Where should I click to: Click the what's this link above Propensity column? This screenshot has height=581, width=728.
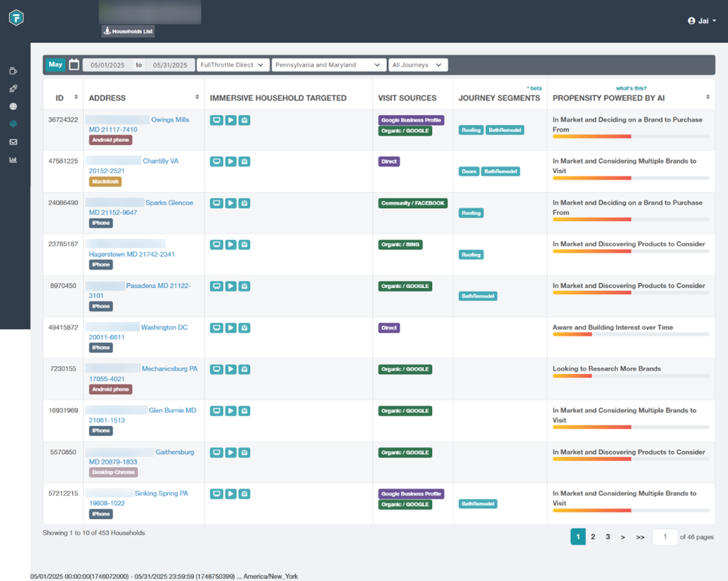[x=631, y=88]
